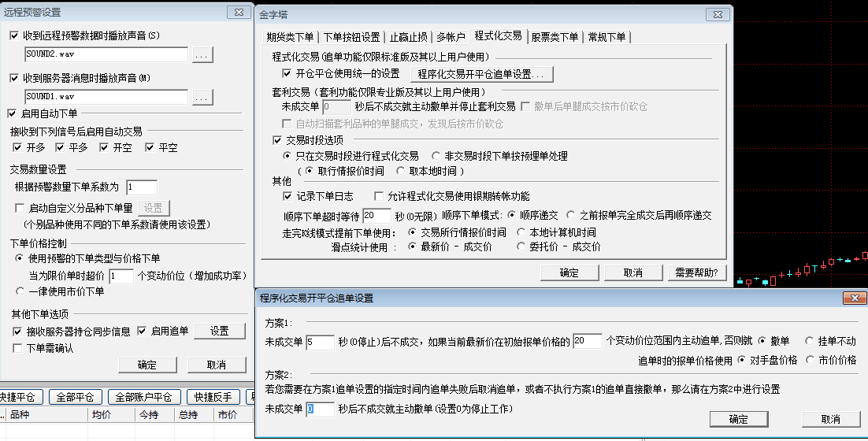Enable 允许程式化交易使用银期转帐功能 checkbox

pyautogui.click(x=379, y=196)
